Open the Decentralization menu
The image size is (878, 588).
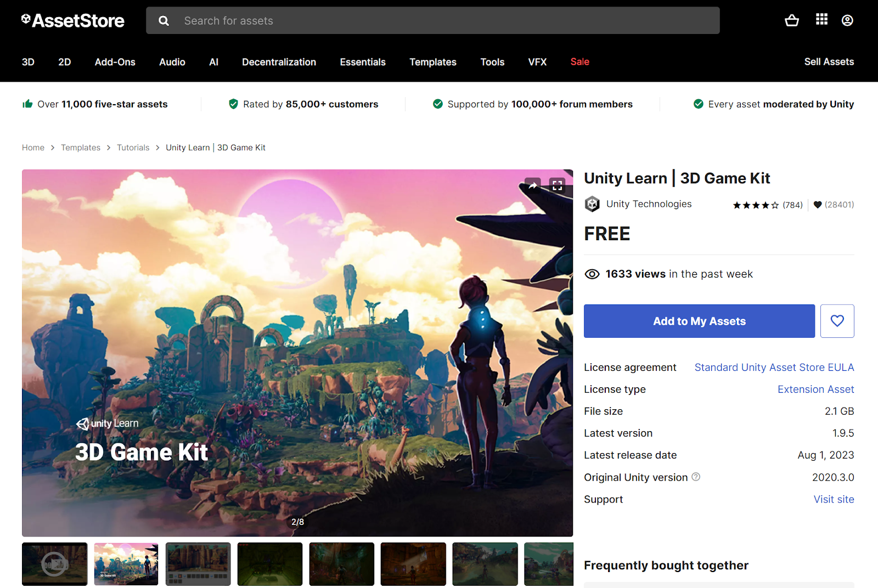[x=279, y=62]
